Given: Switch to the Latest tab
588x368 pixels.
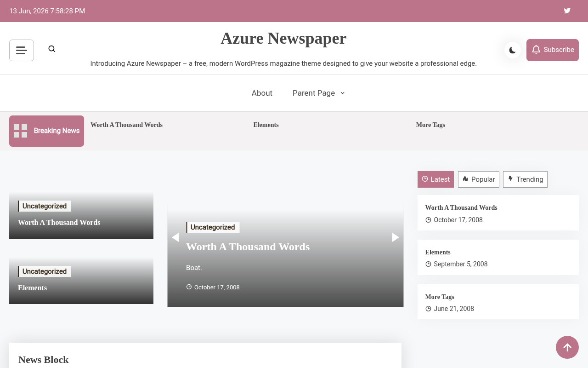Looking at the screenshot, I should click(x=435, y=179).
